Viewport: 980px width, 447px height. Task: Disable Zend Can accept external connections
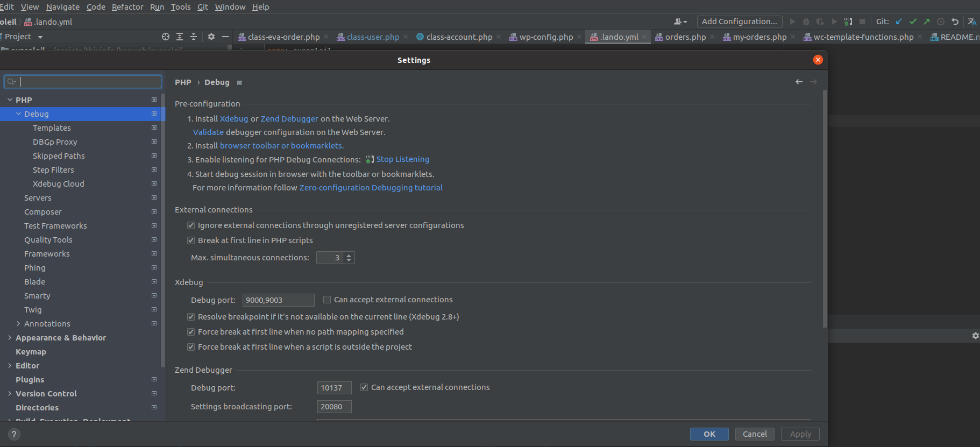364,387
